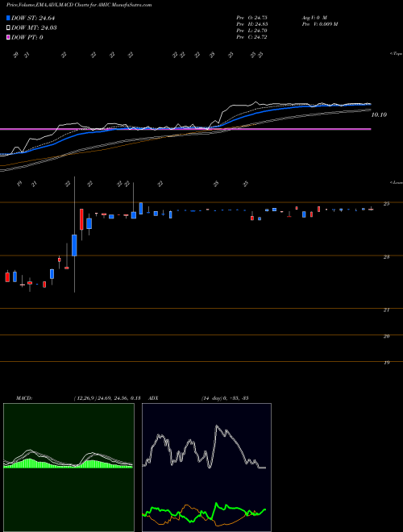Click the chart title mentioning AMIC MunafaSutra.com

pyautogui.click(x=79, y=5)
